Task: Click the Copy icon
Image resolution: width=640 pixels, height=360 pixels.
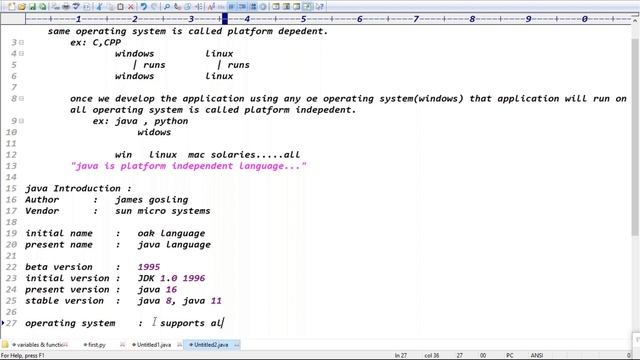Action: click(110, 7)
